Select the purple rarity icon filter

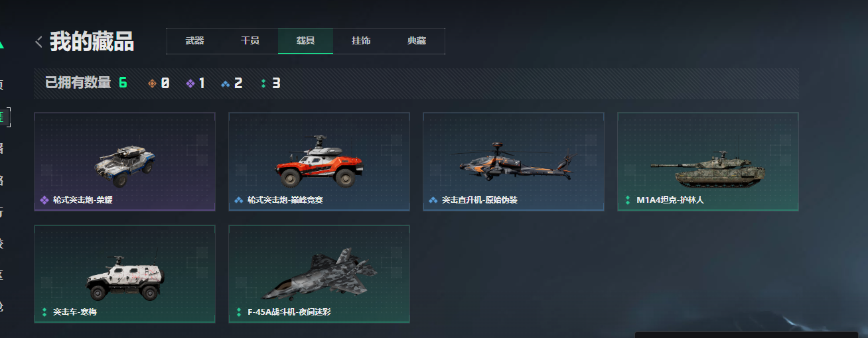[x=190, y=84]
